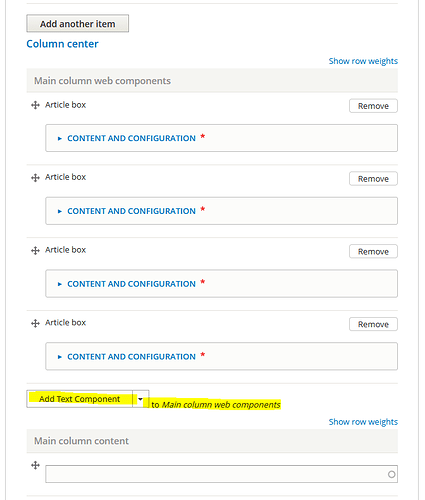Remove the fourth Article box
This screenshot has width=425, height=500.
373,324
